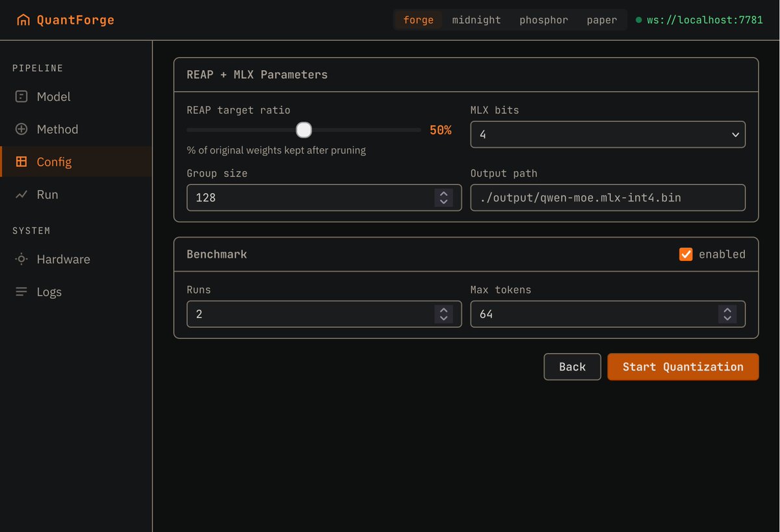Open the Hardware system page
Image resolution: width=780 pixels, height=532 pixels.
[x=76, y=259]
